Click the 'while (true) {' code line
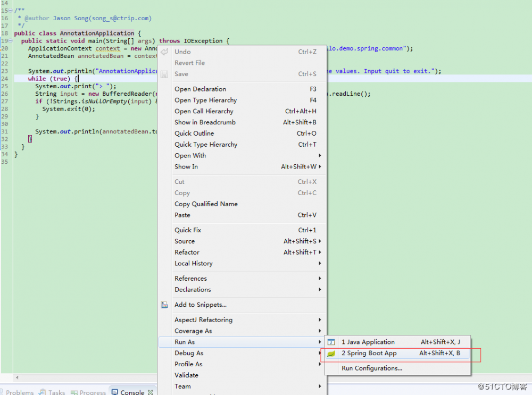Screen dimensions: 532x395 [53, 79]
